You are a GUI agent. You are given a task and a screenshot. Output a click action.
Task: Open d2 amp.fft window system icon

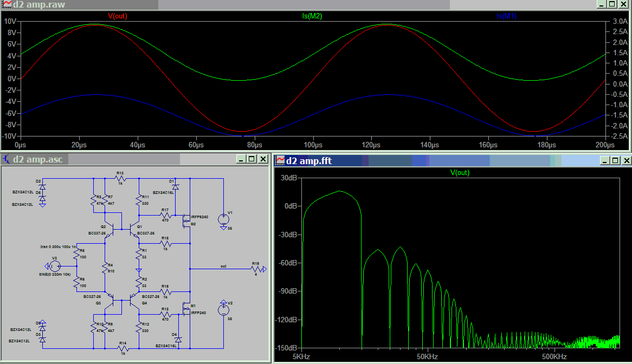coord(280,161)
